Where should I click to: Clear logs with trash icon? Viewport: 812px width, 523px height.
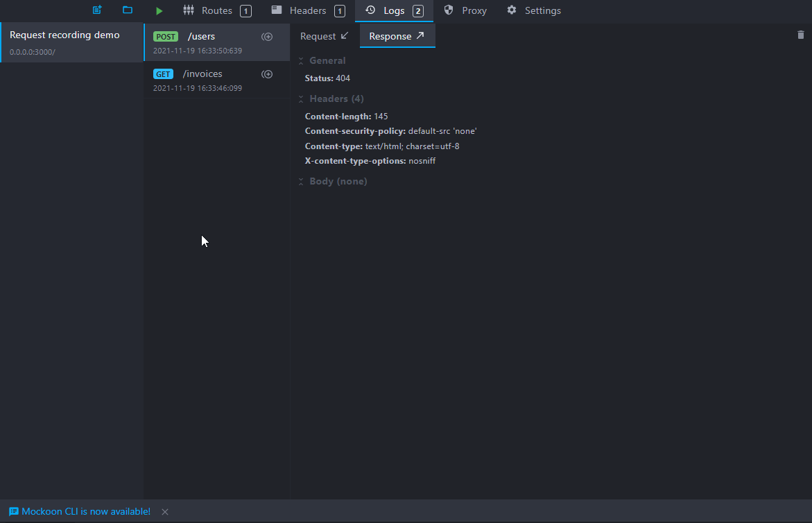[801, 35]
